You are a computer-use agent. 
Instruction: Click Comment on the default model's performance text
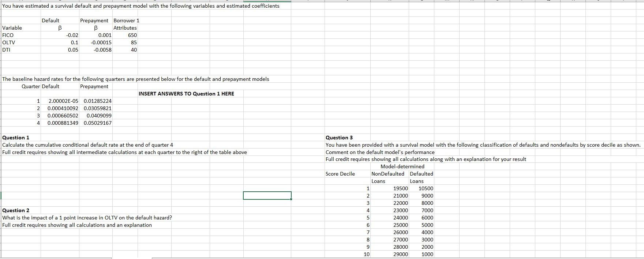point(380,152)
